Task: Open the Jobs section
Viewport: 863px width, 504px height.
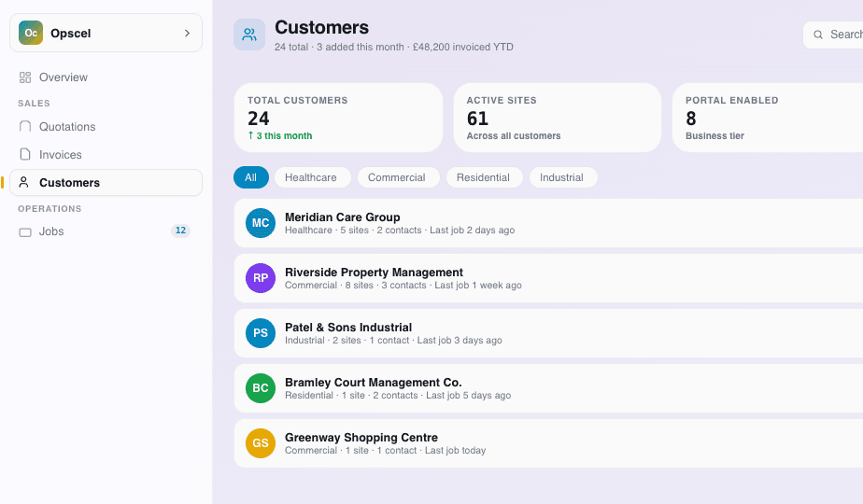Action: [106, 231]
